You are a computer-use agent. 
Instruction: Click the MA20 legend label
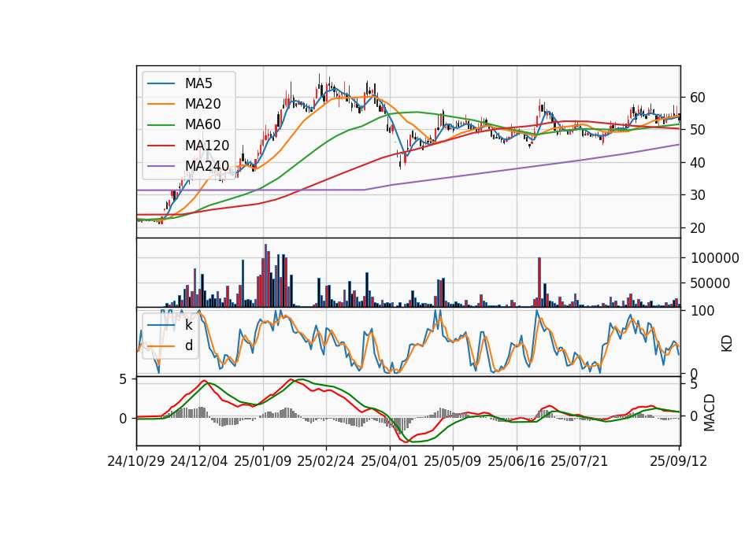coord(202,104)
